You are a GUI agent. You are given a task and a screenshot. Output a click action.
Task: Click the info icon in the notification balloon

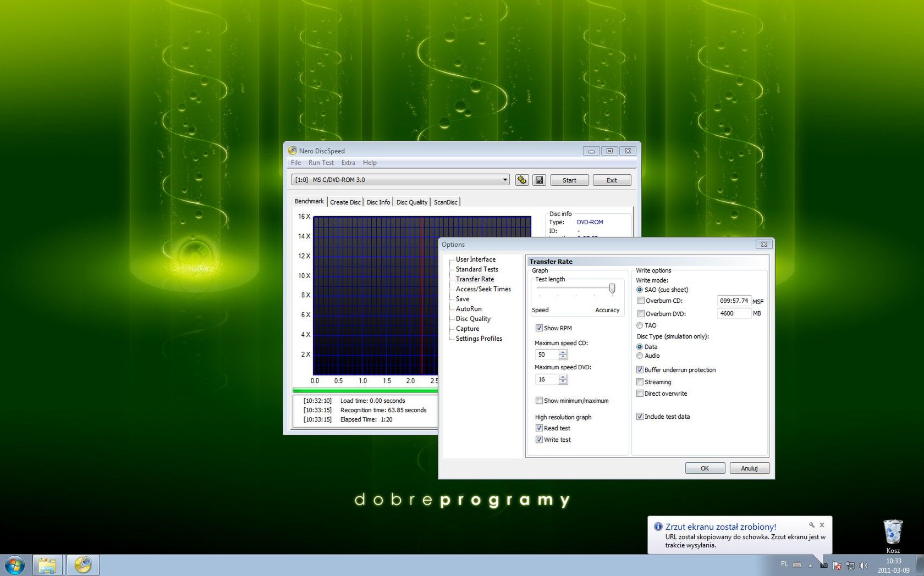tap(658, 527)
